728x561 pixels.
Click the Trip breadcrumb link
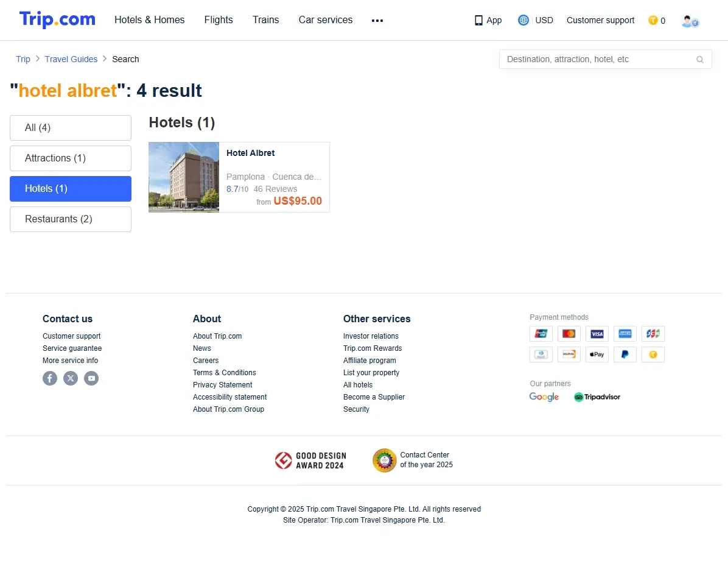click(23, 60)
